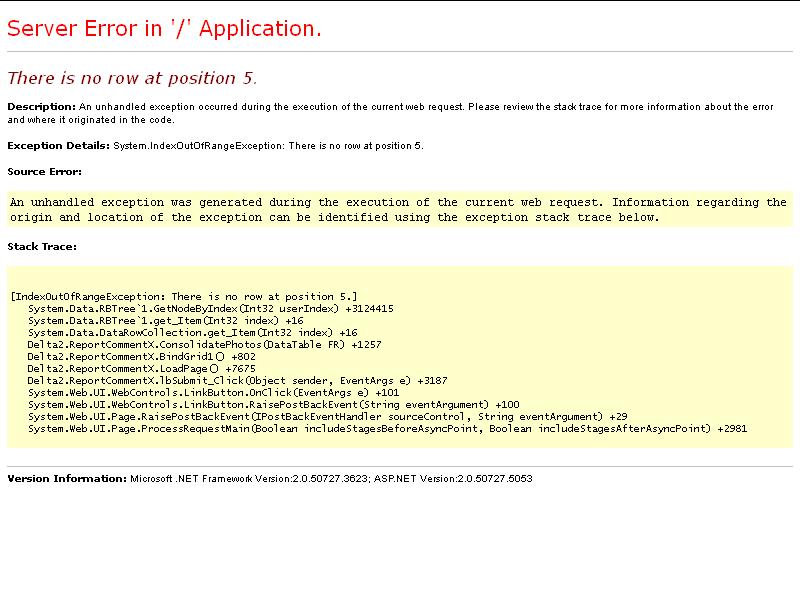This screenshot has width=800, height=600.
Task: Click the bold 'Version Information:' label
Action: 67,478
